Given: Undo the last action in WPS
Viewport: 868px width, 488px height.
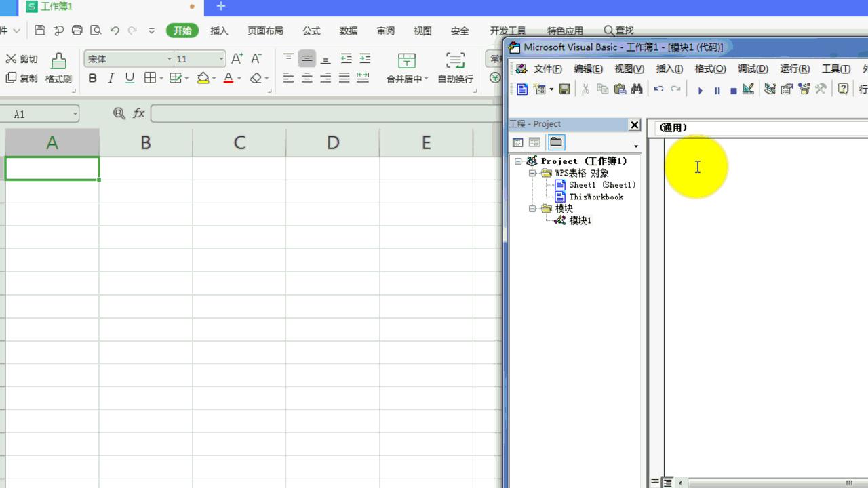Looking at the screenshot, I should (115, 30).
